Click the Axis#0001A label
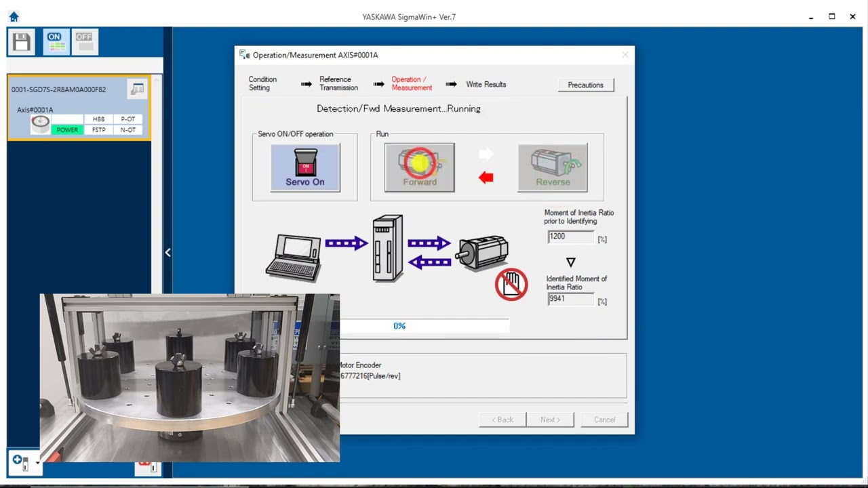The width and height of the screenshot is (868, 488). pyautogui.click(x=35, y=110)
